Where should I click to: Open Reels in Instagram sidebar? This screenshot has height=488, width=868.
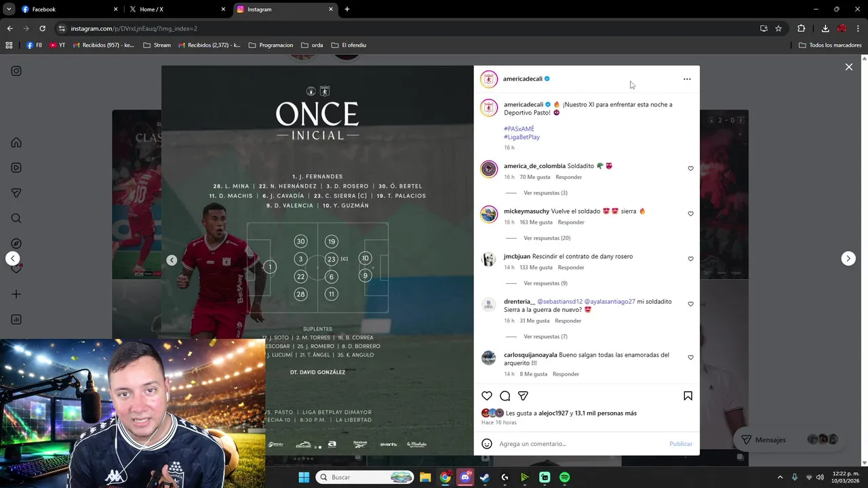[x=16, y=167]
